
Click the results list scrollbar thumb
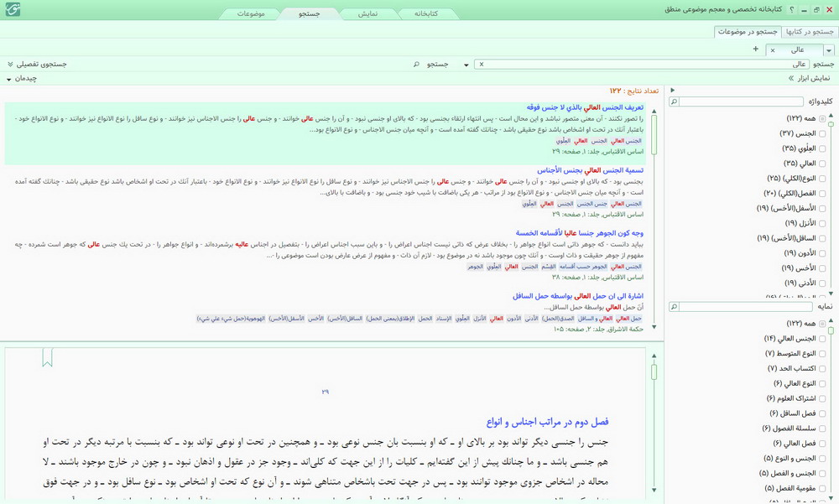[x=654, y=136]
